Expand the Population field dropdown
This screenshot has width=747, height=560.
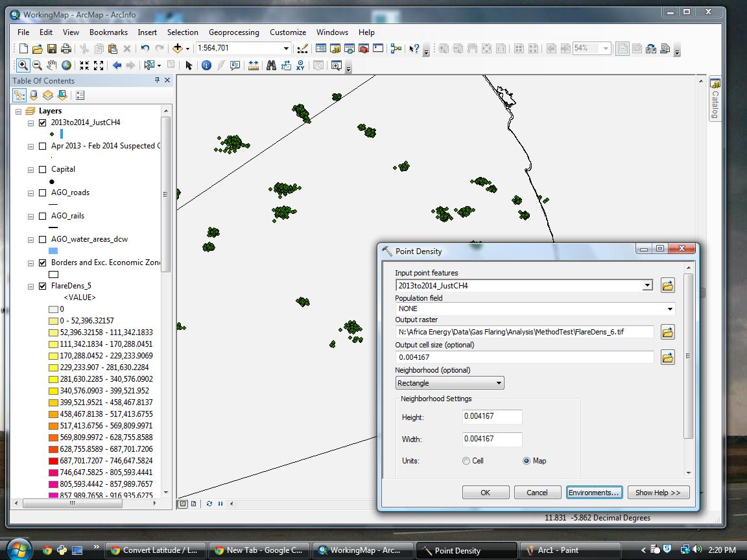(670, 309)
